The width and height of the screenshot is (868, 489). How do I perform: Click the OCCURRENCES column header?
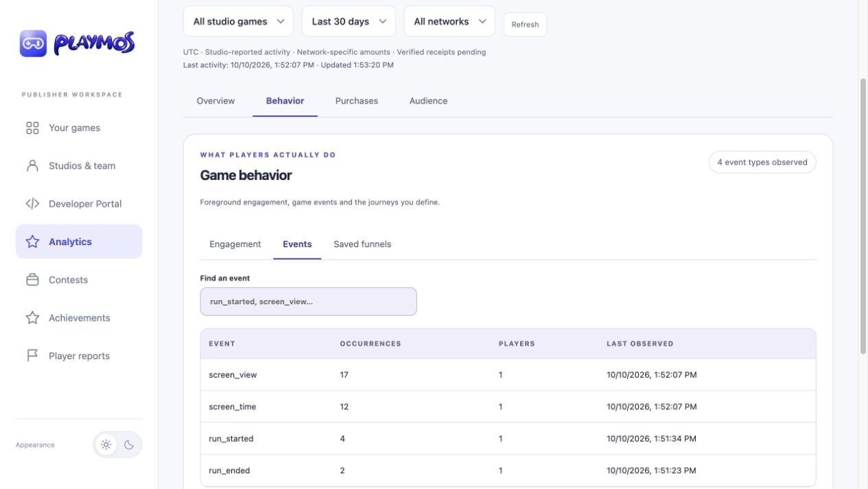371,343
